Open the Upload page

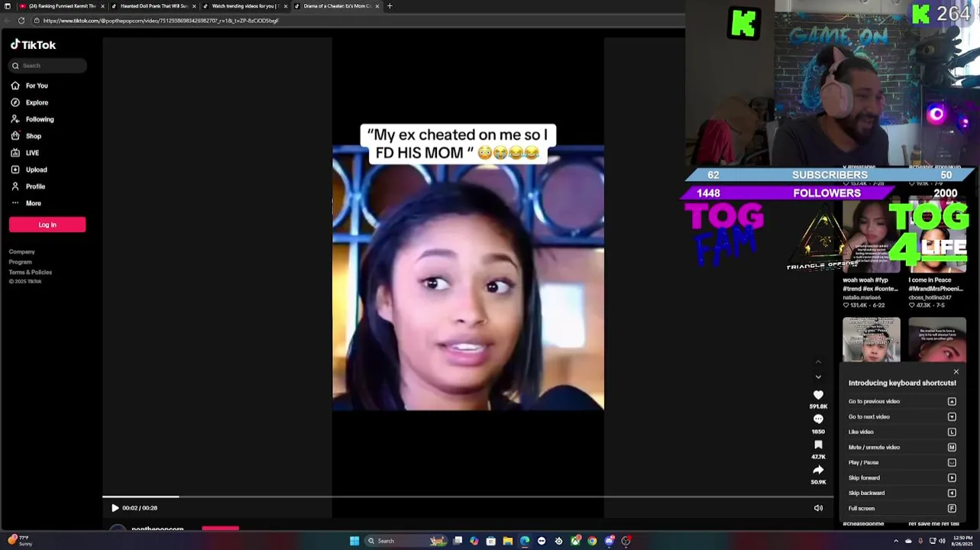click(x=29, y=170)
